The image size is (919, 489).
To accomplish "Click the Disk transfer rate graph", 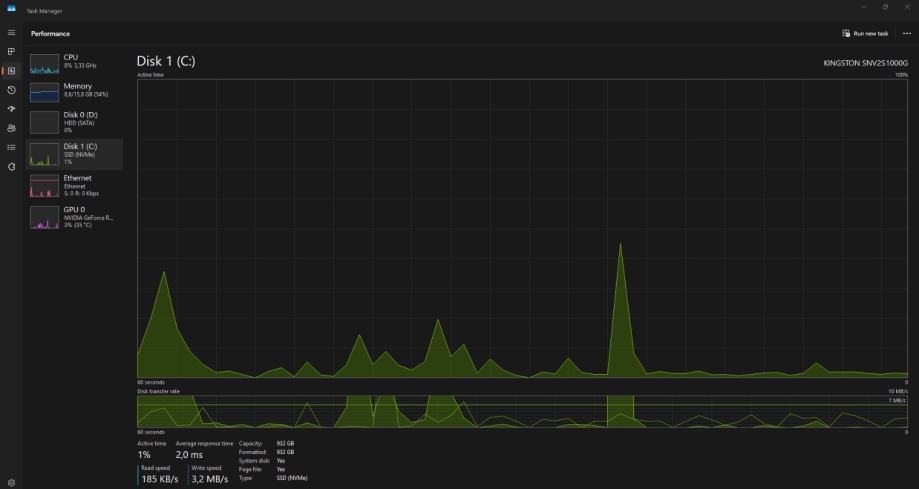I will point(522,412).
